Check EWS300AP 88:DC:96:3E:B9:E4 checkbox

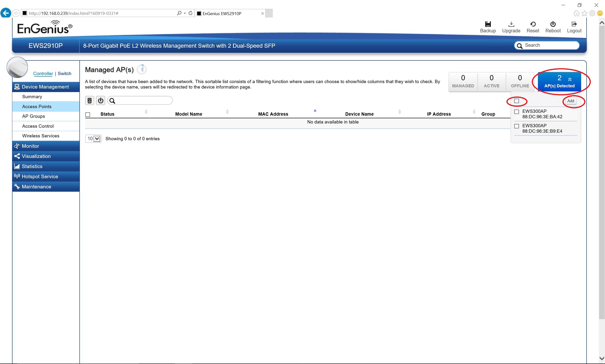(x=517, y=126)
